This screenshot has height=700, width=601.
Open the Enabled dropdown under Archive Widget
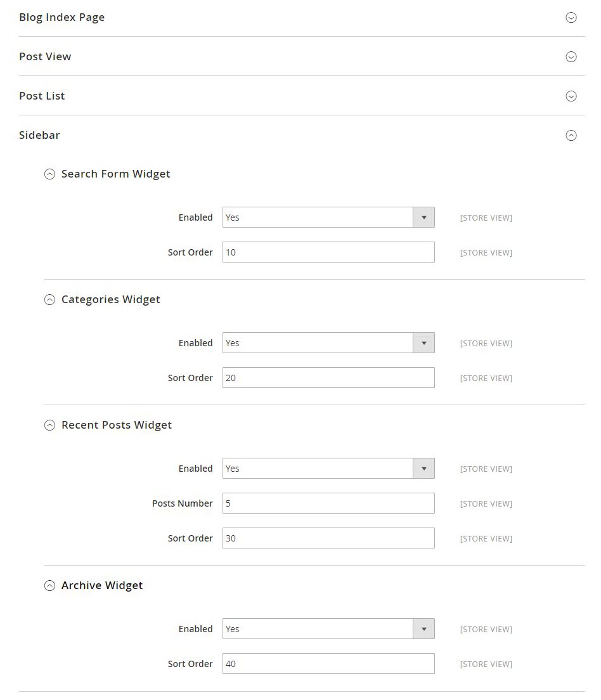point(423,628)
